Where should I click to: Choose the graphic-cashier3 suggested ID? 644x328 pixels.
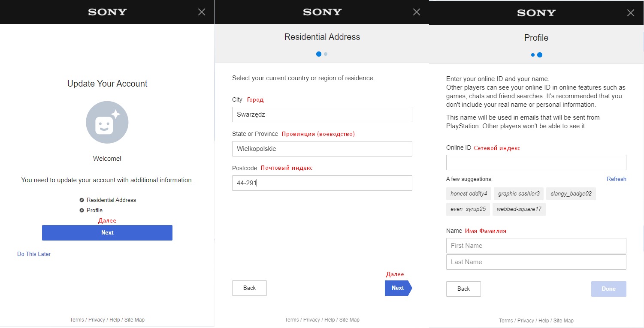(519, 194)
